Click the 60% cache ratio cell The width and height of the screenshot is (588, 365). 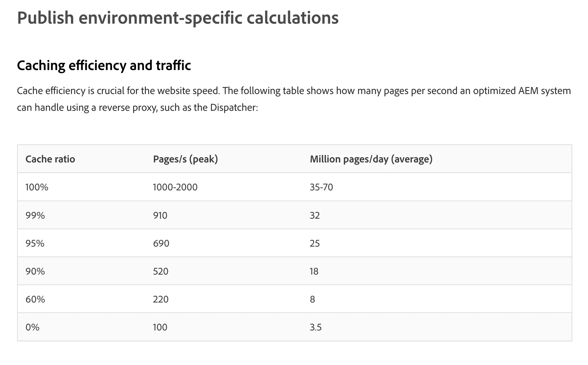pyautogui.click(x=35, y=299)
